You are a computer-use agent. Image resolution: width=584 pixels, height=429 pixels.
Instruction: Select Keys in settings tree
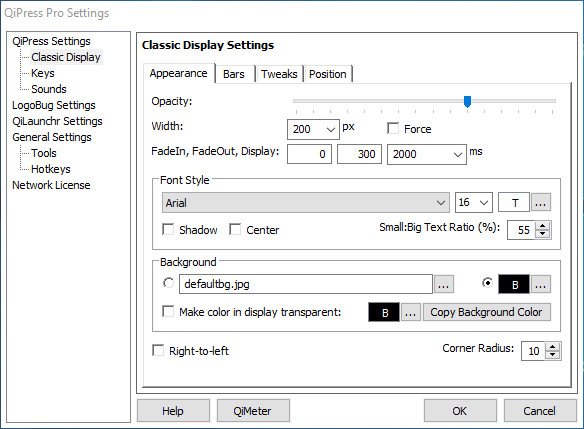(43, 73)
